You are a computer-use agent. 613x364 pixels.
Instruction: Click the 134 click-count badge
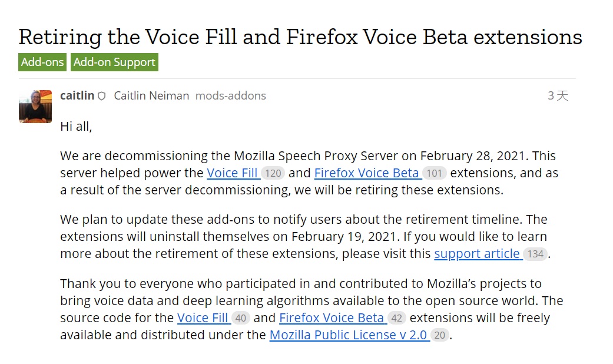coord(535,254)
